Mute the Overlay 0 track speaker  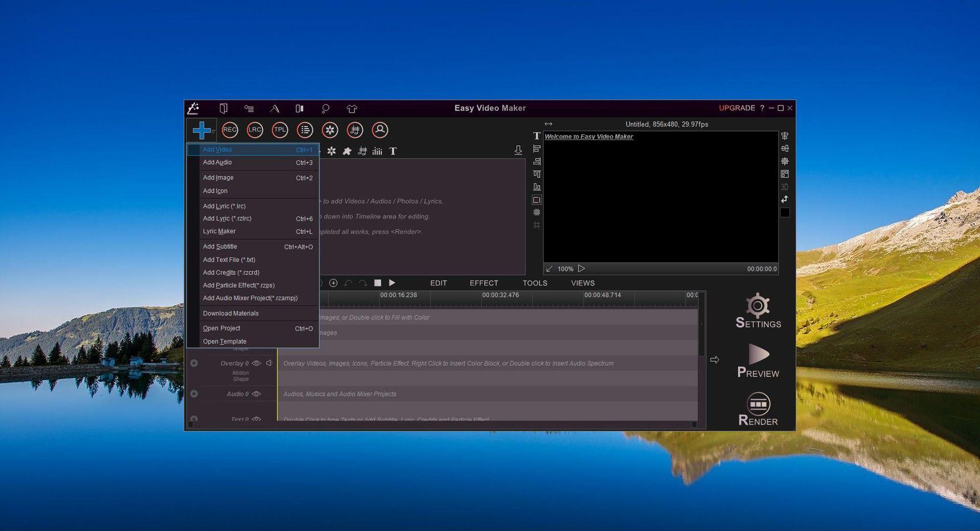pos(269,363)
